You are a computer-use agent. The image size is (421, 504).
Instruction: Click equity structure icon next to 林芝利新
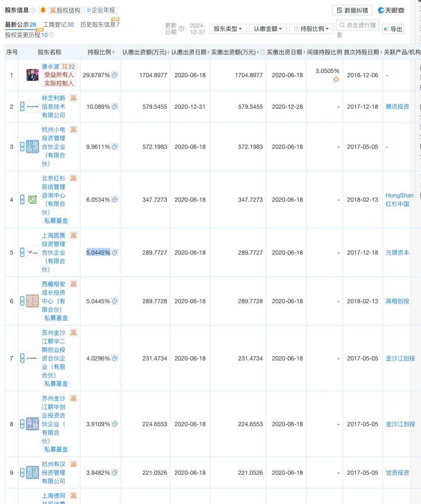pos(74,98)
